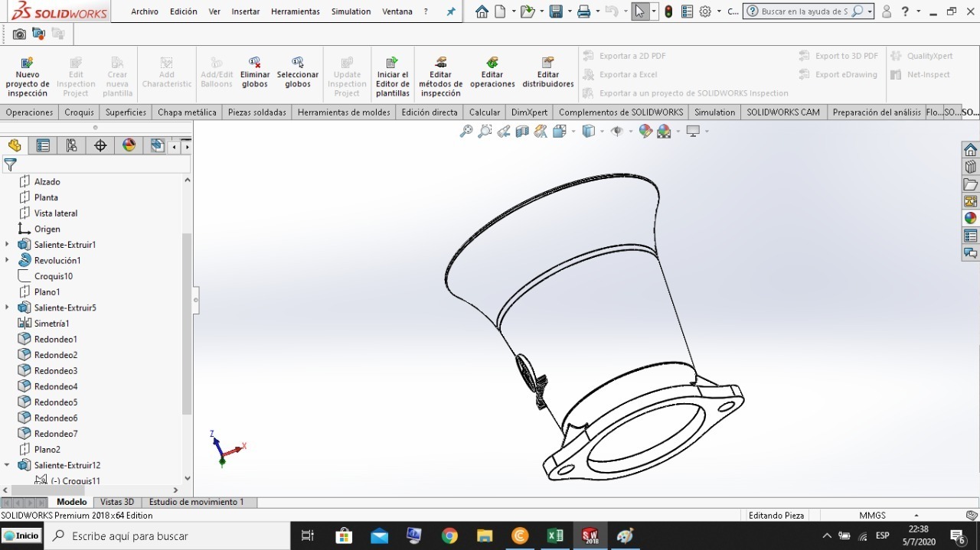The image size is (980, 550).
Task: Click Exportar a Excel
Action: [x=621, y=74]
